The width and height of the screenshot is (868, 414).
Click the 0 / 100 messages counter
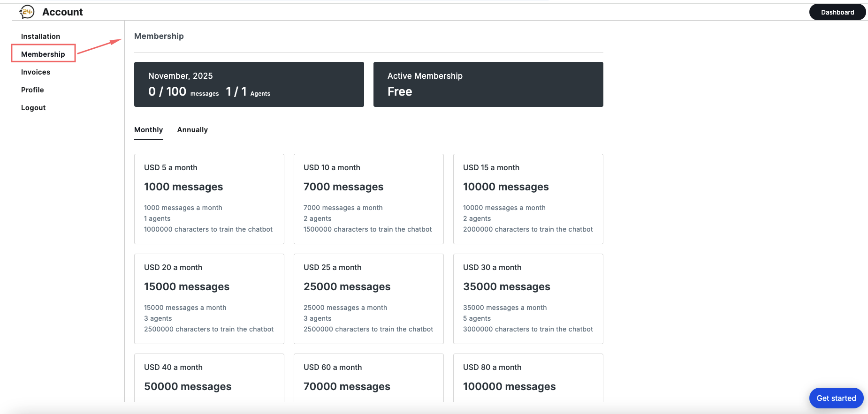tap(183, 91)
